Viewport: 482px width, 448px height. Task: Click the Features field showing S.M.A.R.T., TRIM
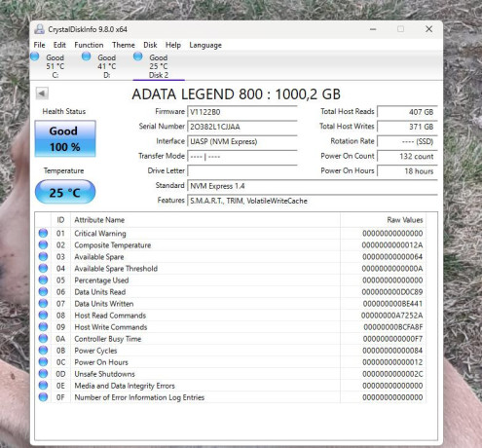pos(313,201)
